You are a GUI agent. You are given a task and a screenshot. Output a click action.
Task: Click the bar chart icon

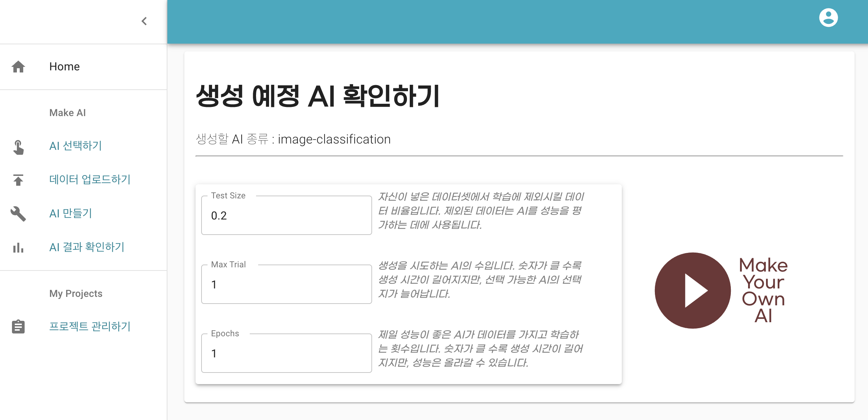tap(18, 248)
